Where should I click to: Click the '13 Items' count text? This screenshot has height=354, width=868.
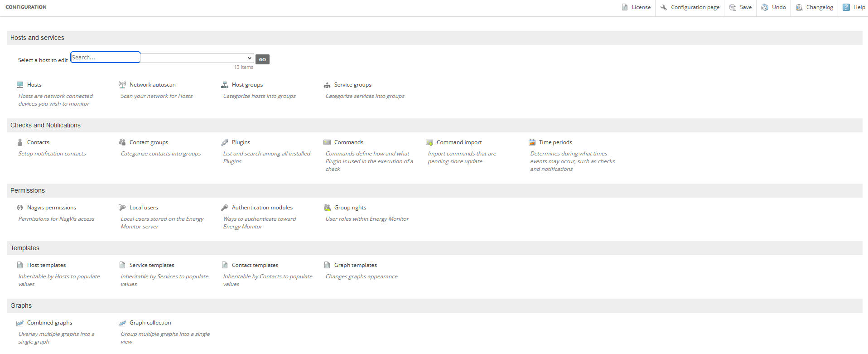[244, 67]
